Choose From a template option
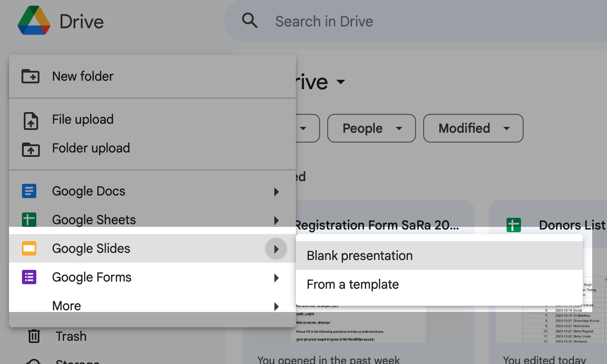This screenshot has height=364, width=607. pyautogui.click(x=353, y=285)
